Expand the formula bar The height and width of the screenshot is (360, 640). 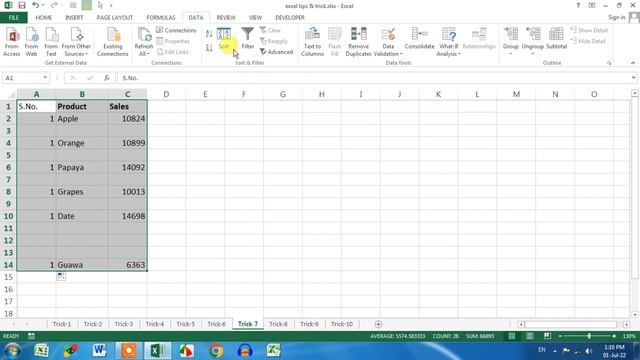pos(633,78)
